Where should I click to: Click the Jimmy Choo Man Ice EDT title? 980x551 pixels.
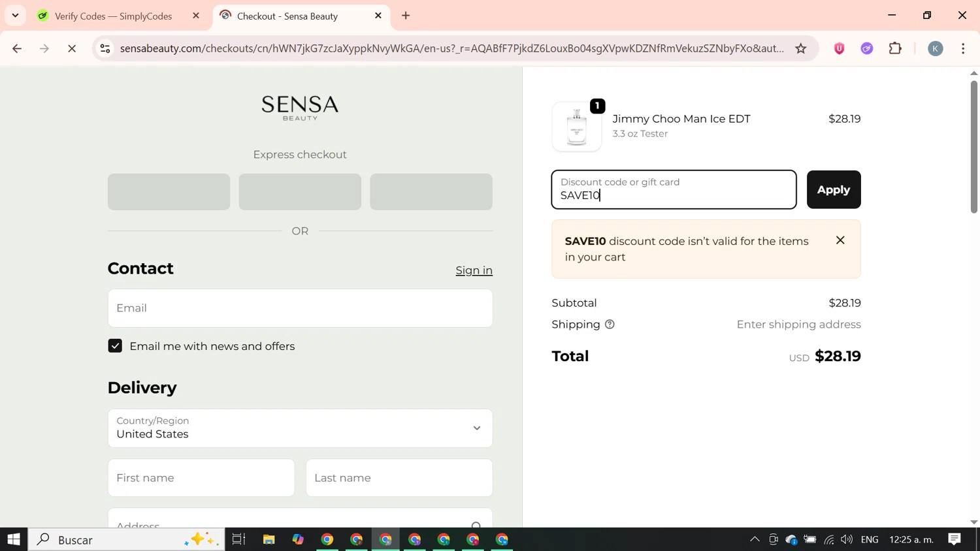681,119
